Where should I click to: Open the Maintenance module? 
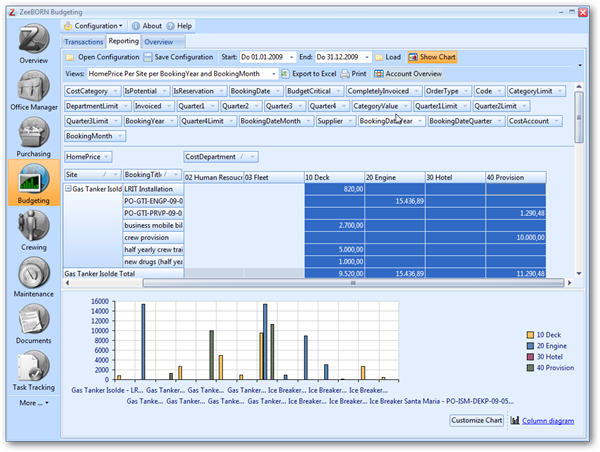coord(33,275)
